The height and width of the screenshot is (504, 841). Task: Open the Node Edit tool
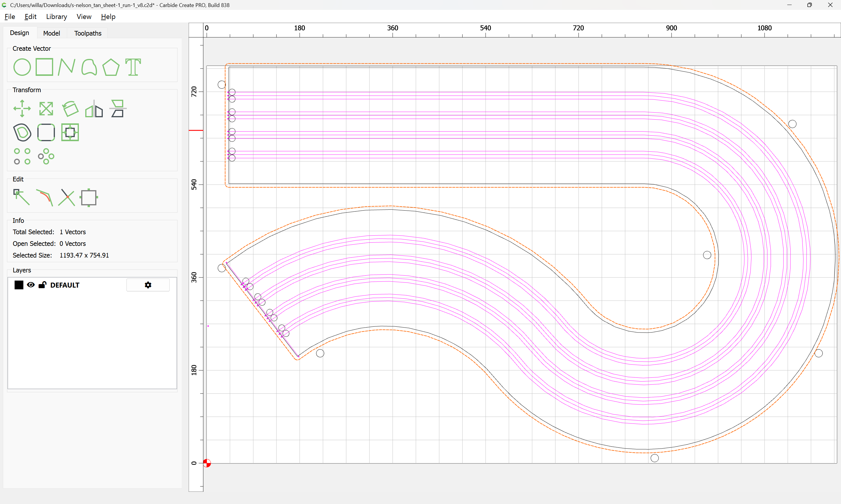point(21,197)
